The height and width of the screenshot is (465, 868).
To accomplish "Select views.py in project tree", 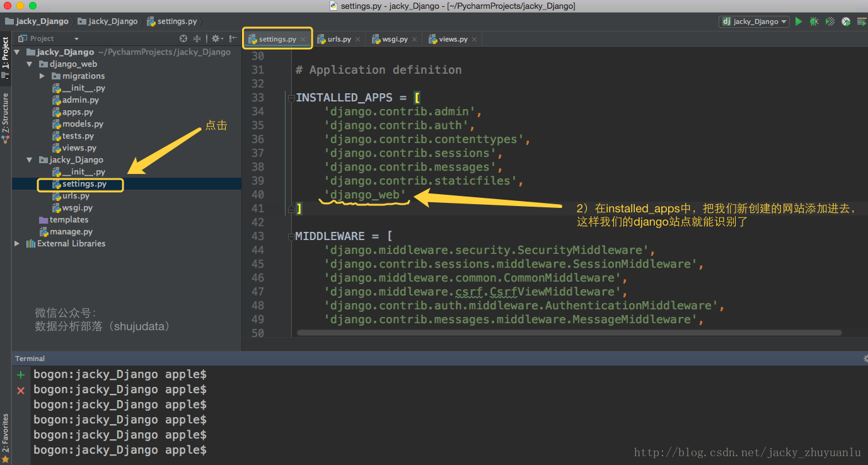I will 74,148.
